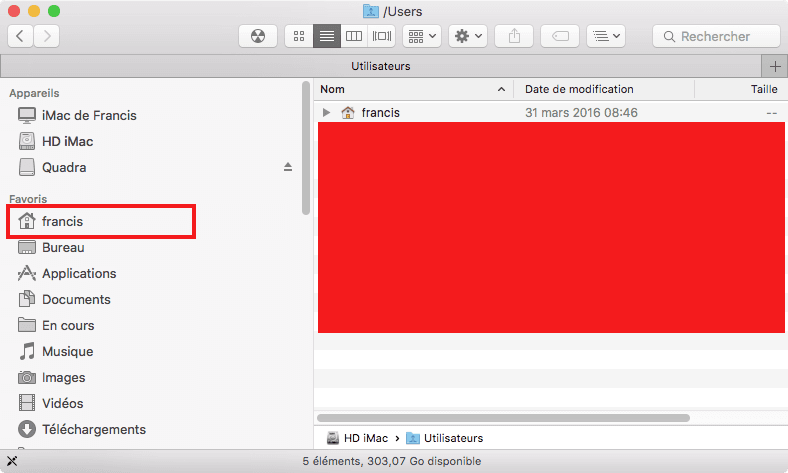Click Utilisateurs in the path bar
Viewport: 788px width, 473px height.
click(453, 438)
